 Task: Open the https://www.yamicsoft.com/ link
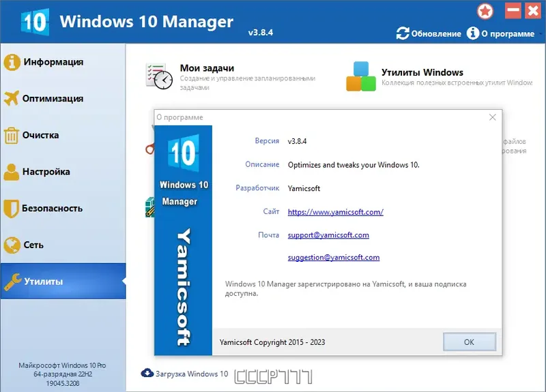coord(335,212)
